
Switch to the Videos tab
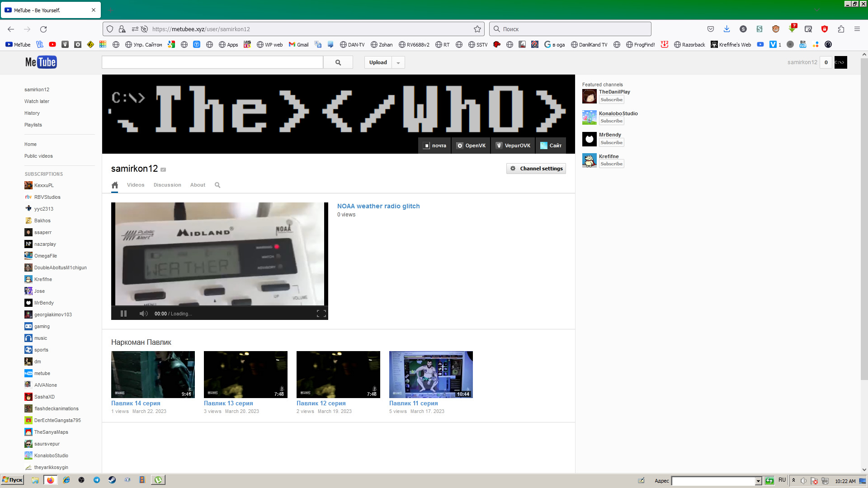tap(135, 185)
